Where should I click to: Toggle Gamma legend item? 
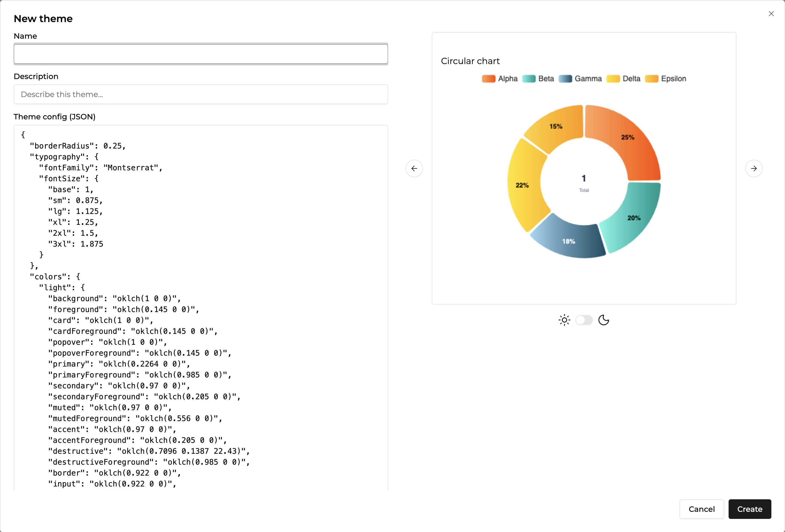[x=580, y=79]
